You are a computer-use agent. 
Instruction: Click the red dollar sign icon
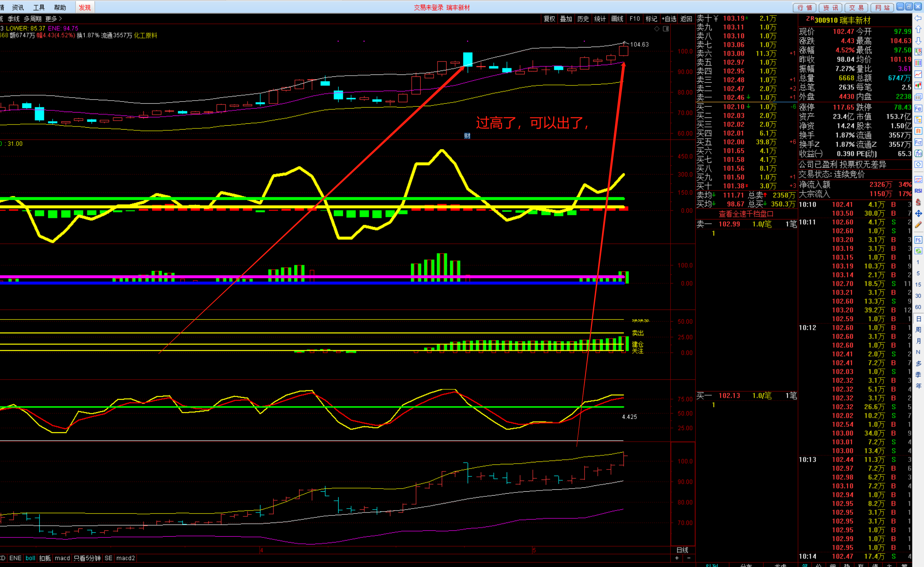918,202
